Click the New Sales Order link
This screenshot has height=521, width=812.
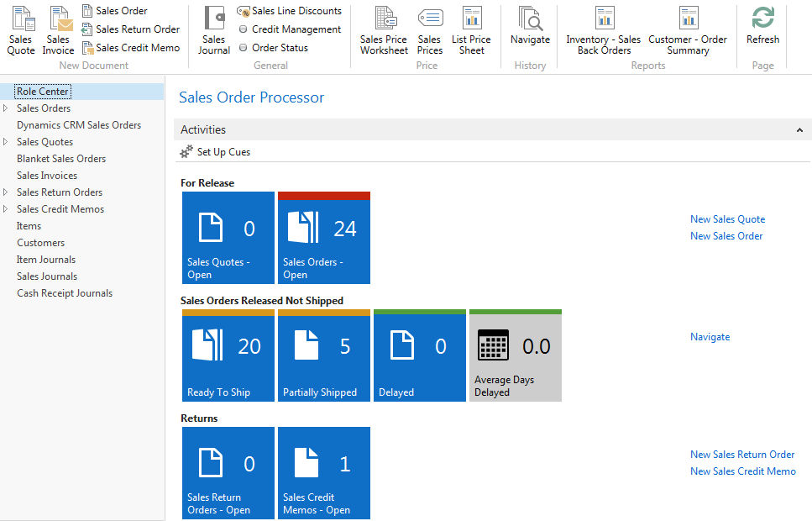726,236
